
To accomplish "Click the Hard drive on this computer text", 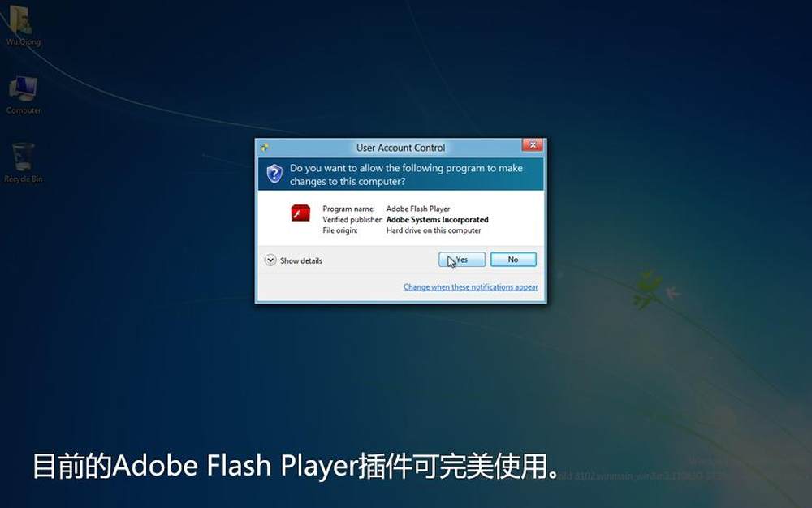I will [434, 230].
